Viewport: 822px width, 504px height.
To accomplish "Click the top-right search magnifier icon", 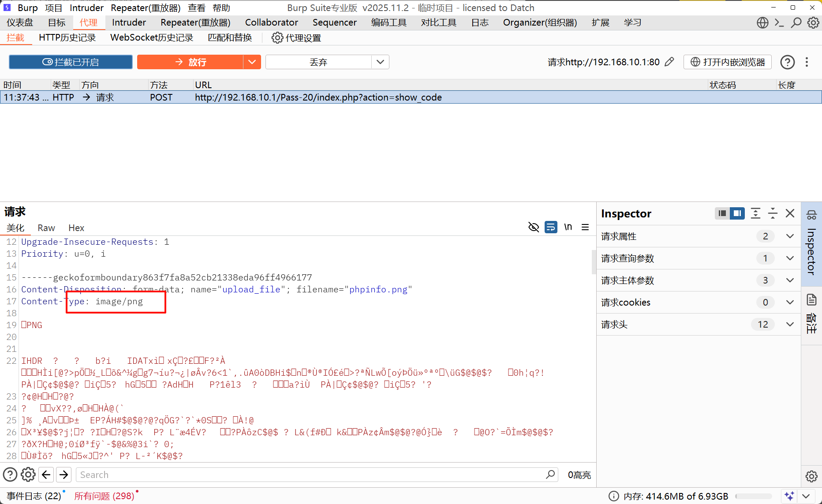I will coord(796,22).
